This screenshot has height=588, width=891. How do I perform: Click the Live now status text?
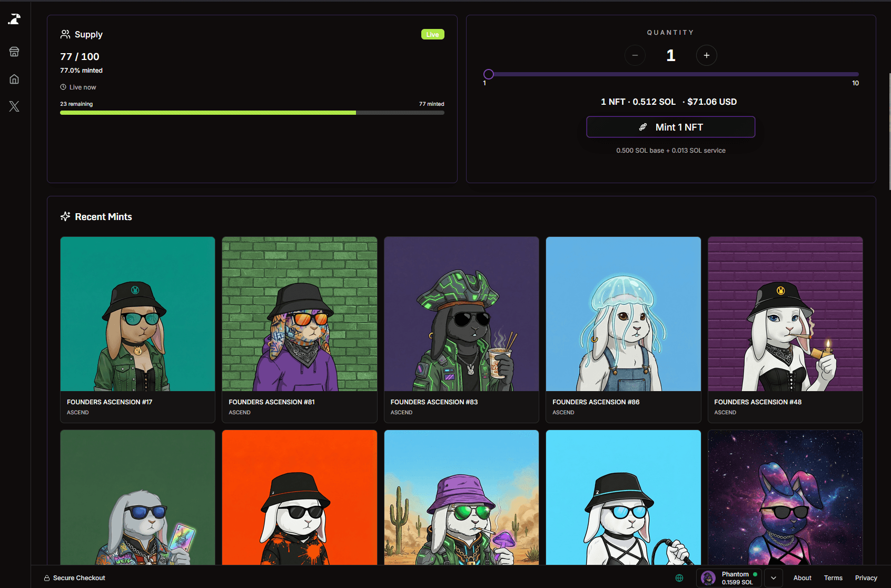83,87
